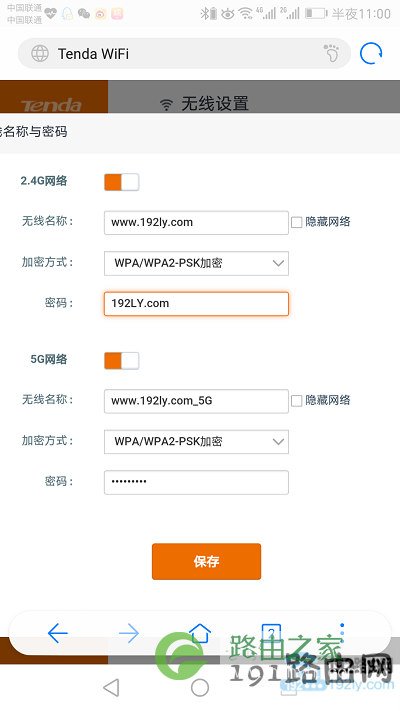
Task: Toggle the 2.4G网络 switch
Action: tap(122, 182)
